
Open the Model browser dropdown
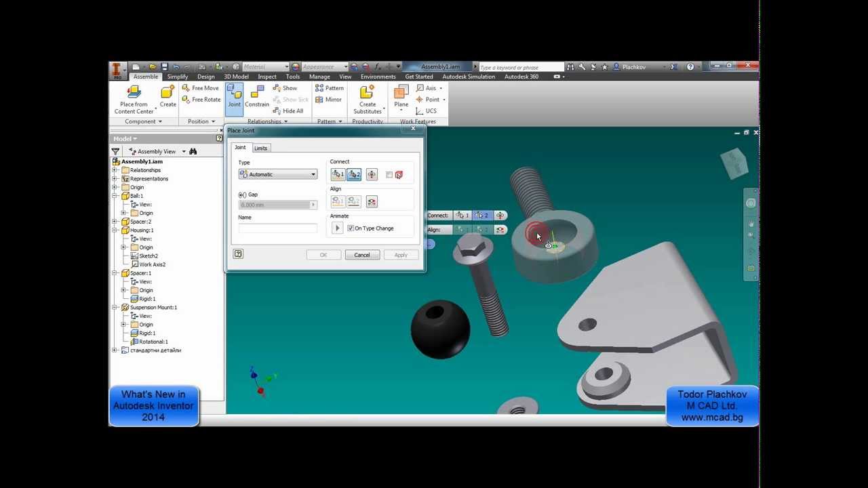coord(125,139)
